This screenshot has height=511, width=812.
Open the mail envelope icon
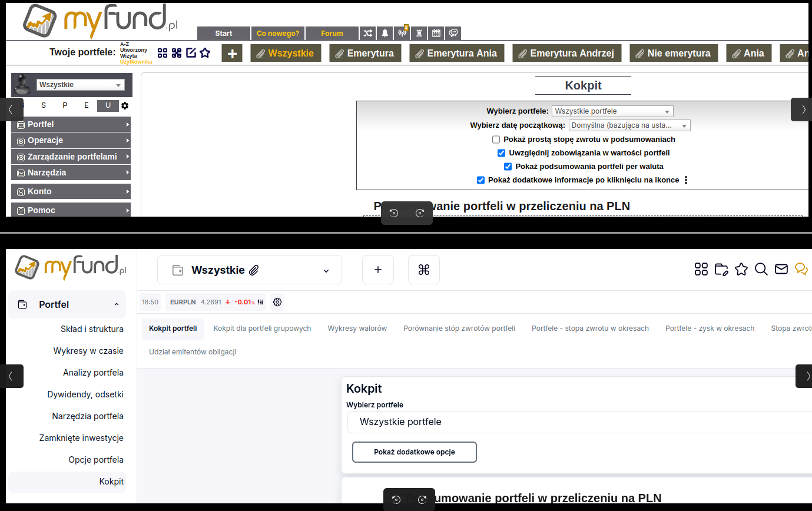click(x=781, y=270)
